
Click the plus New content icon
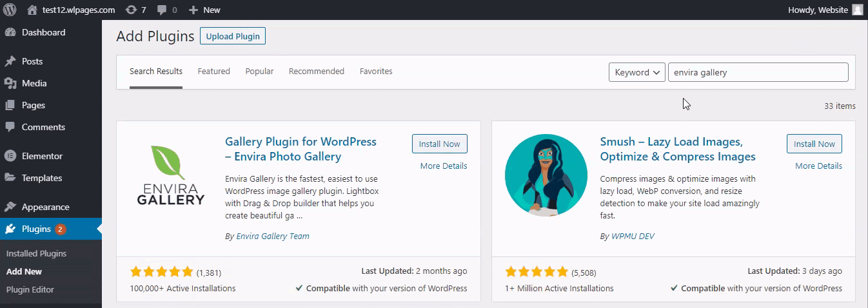(x=193, y=10)
